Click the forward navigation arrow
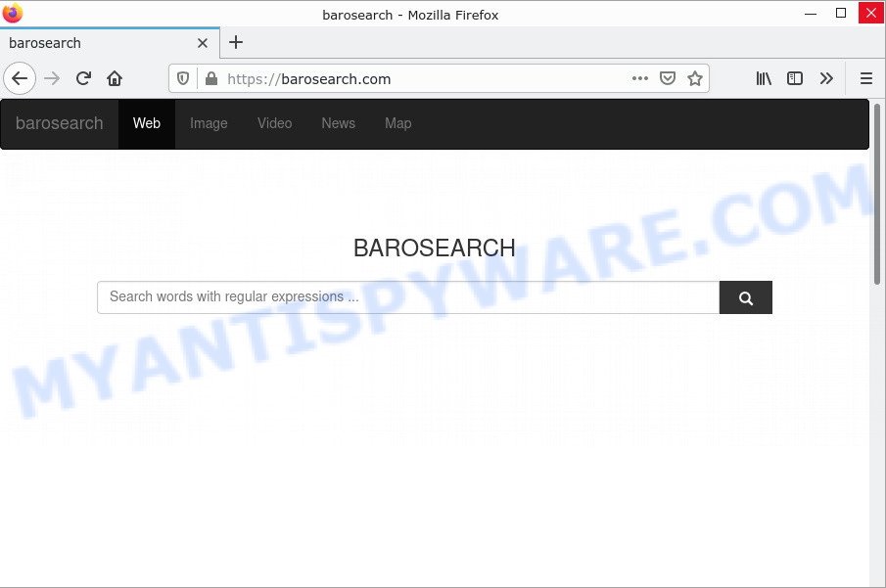Screen dimensions: 886x588 click(52, 78)
